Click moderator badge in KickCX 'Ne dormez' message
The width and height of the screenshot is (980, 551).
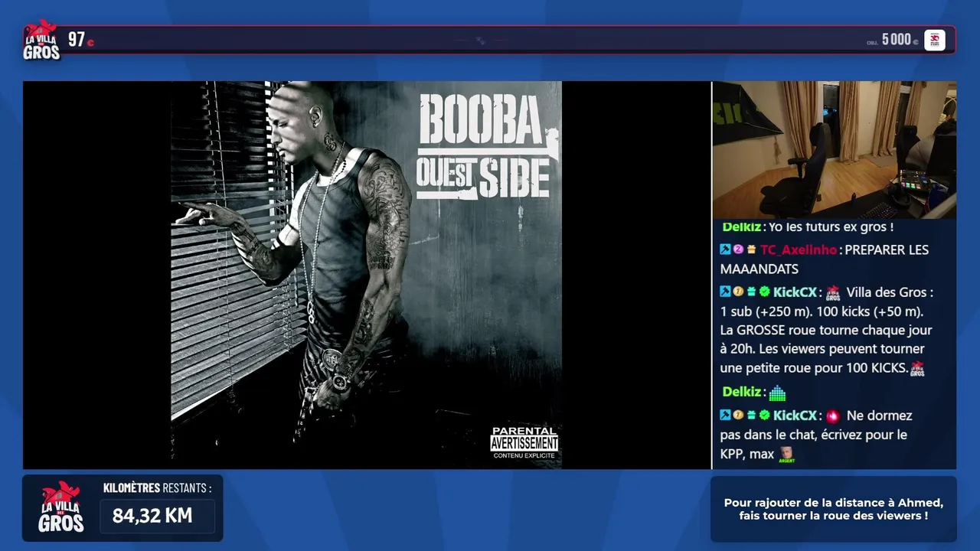[x=725, y=415]
